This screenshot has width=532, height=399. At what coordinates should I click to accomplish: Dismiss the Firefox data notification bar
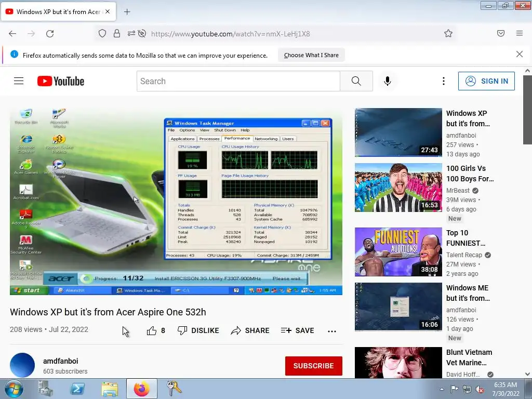pos(519,54)
